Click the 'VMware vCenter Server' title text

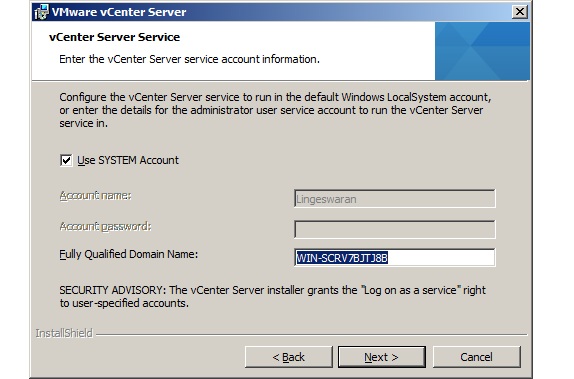[x=119, y=12]
